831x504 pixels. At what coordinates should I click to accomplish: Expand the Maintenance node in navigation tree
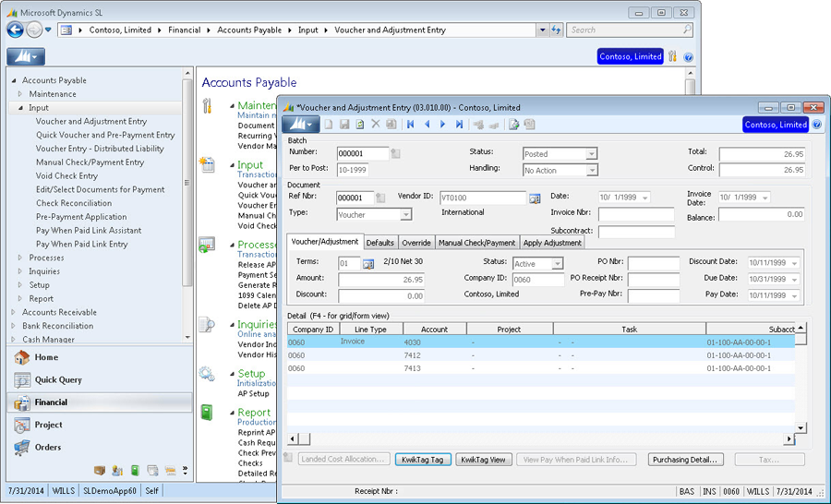(x=20, y=94)
